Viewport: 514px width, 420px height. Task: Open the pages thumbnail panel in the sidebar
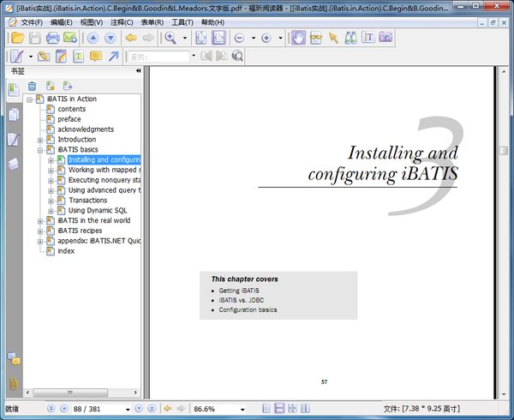coord(14,115)
